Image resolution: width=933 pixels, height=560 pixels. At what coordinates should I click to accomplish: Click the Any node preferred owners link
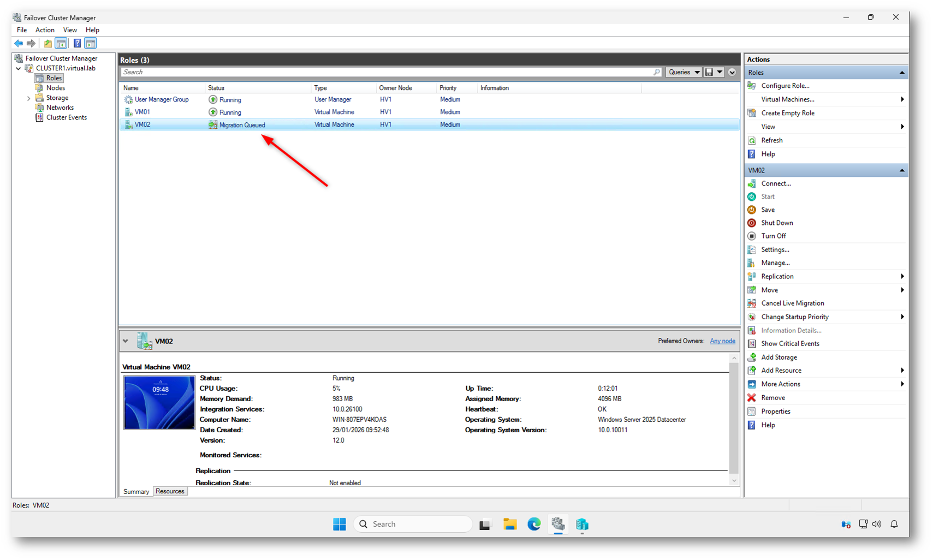[722, 341]
